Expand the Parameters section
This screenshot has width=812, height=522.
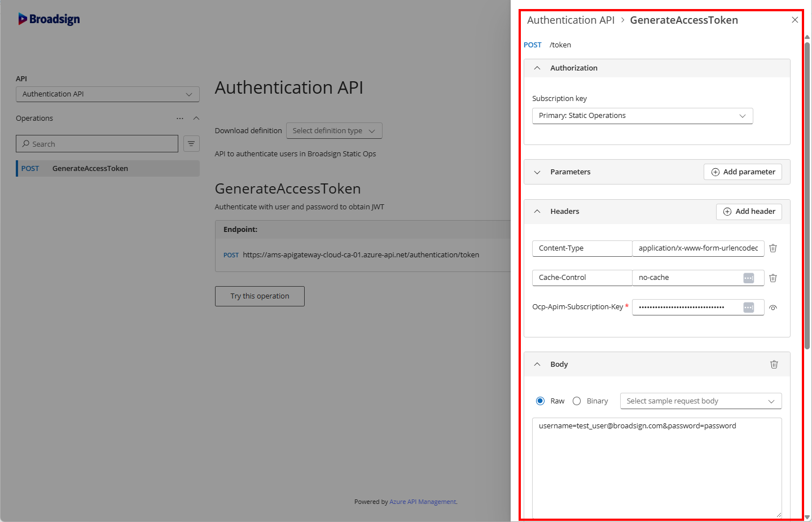537,172
